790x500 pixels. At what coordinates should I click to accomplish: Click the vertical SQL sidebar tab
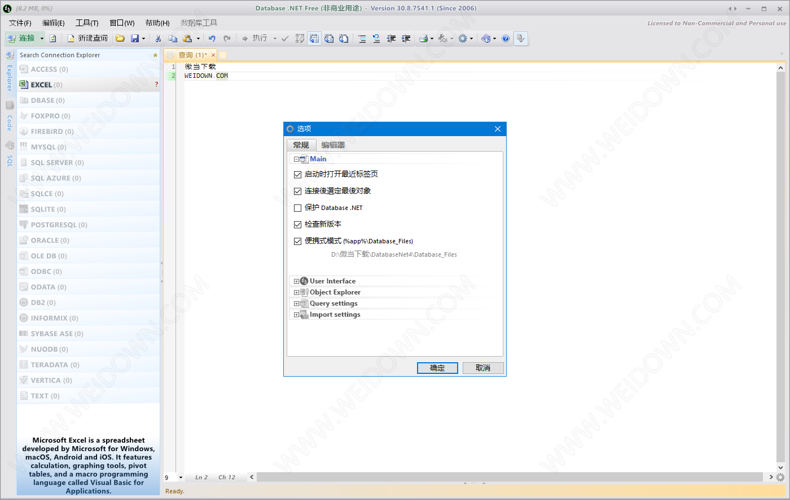click(x=10, y=160)
